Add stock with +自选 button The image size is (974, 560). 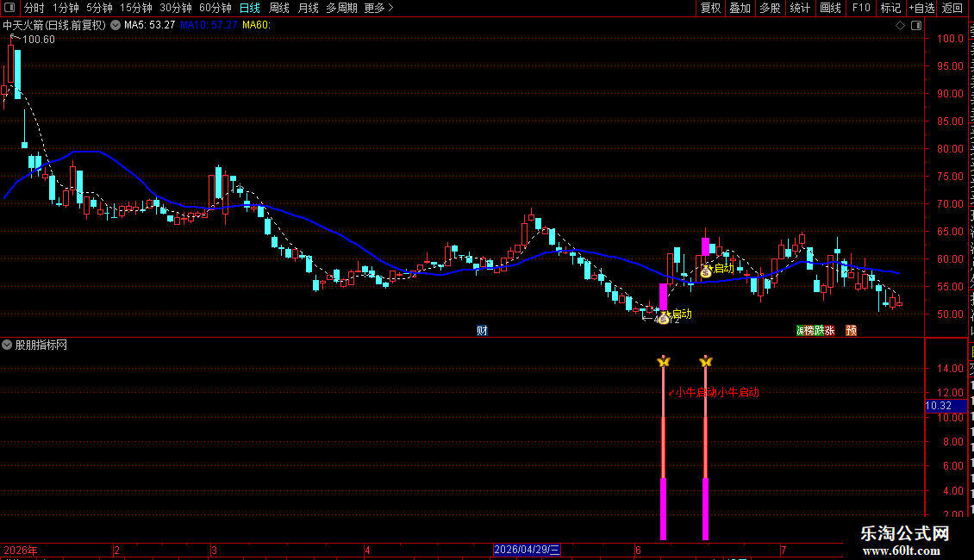click(x=921, y=8)
